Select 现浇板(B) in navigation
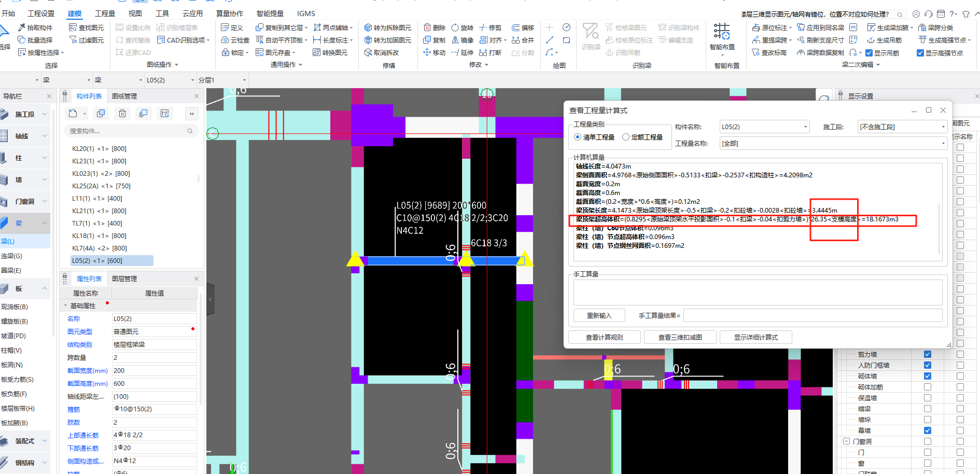The width and height of the screenshot is (980, 474). tap(15, 306)
